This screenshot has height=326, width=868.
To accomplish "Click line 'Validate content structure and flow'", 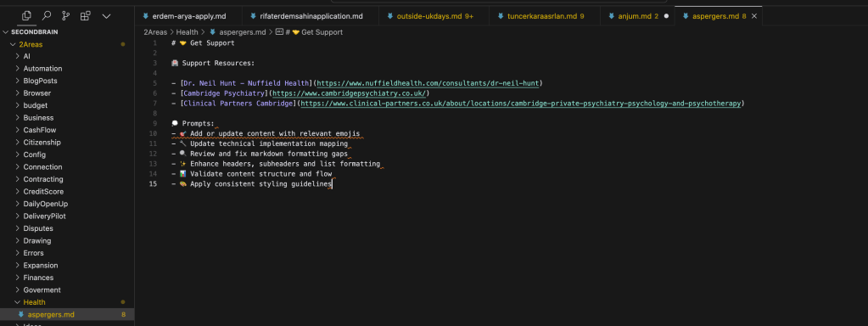I will click(252, 174).
